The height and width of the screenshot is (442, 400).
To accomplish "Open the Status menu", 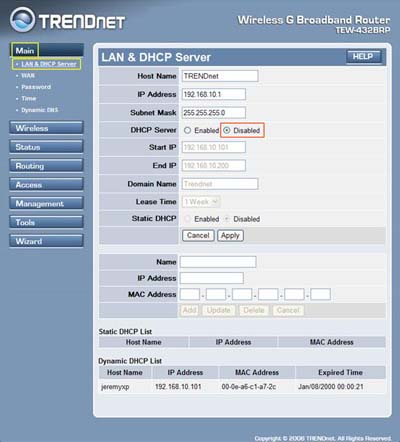I will [46, 147].
